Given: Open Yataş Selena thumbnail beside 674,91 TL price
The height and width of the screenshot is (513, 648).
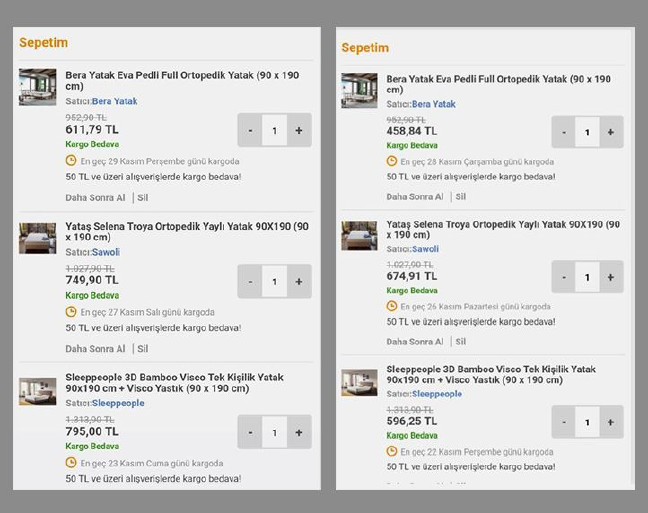Looking at the screenshot, I should (359, 235).
